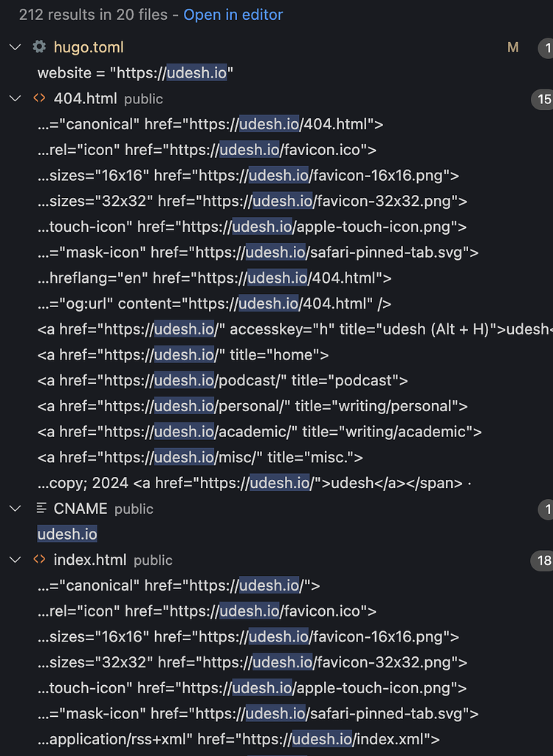Select the website = udesh.io match
The height and width of the screenshot is (756, 553).
coord(135,73)
